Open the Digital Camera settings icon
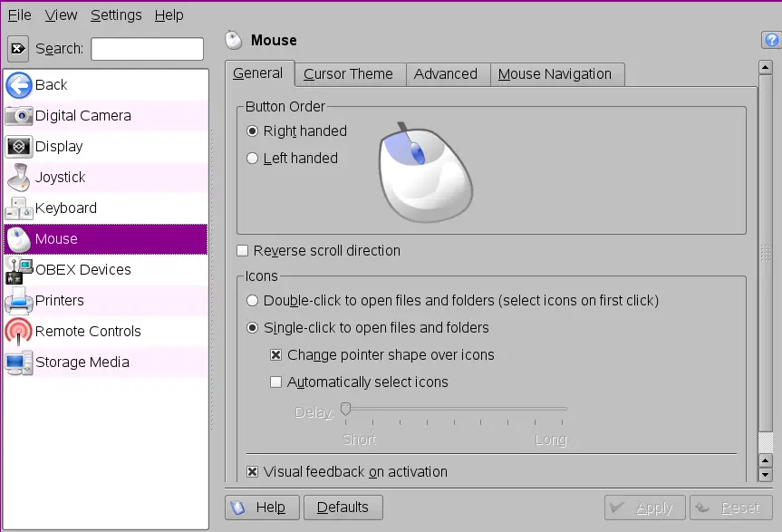The width and height of the screenshot is (782, 532). pos(19,116)
